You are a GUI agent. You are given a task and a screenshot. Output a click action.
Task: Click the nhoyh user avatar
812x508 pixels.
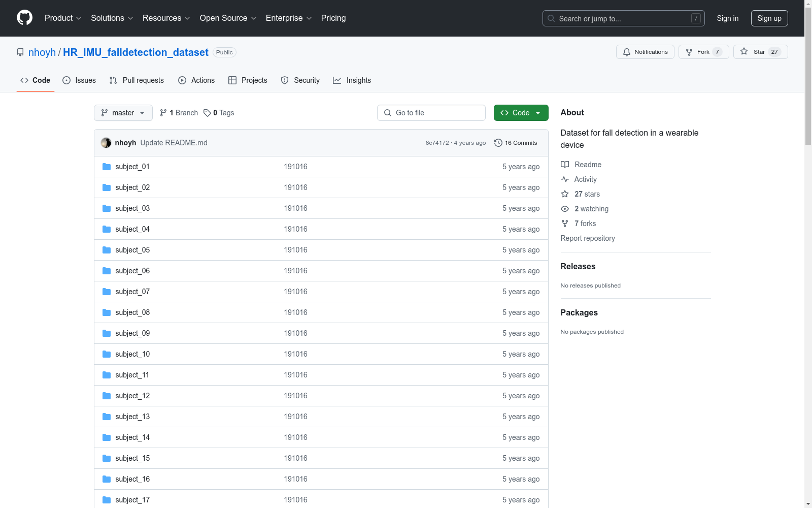(x=106, y=143)
